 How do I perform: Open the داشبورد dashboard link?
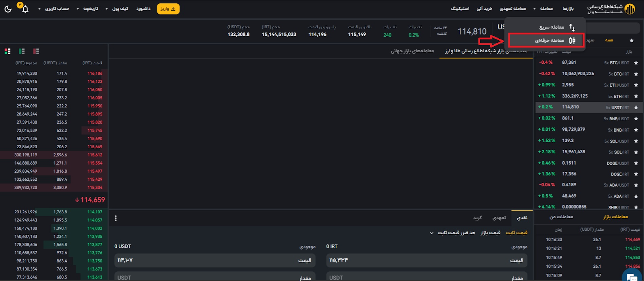[x=143, y=9]
